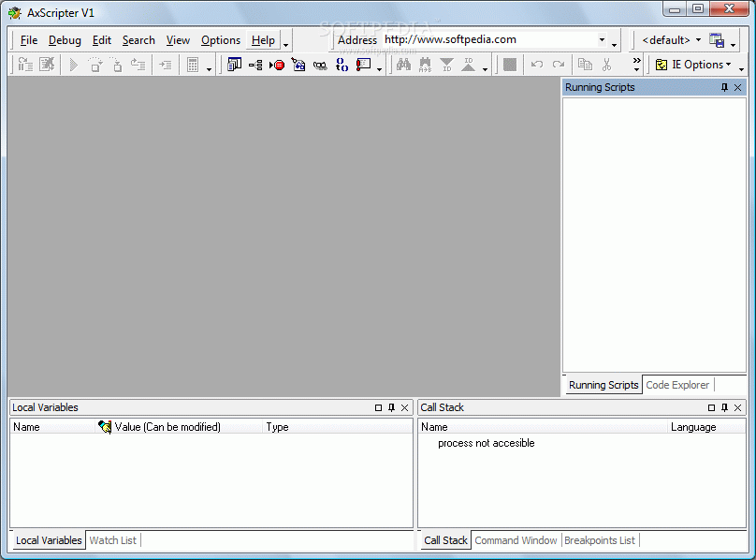Switch to the Watch List tab
756x560 pixels.
(113, 540)
